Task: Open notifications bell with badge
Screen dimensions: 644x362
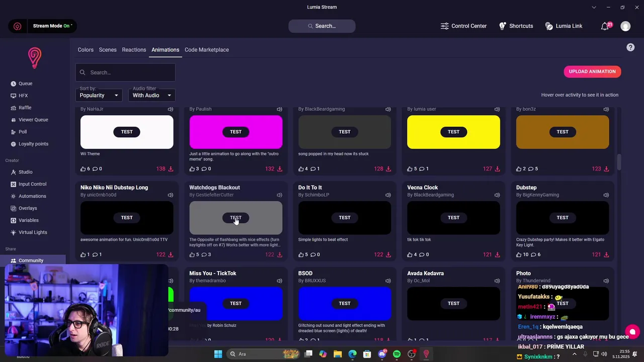Action: tap(605, 26)
